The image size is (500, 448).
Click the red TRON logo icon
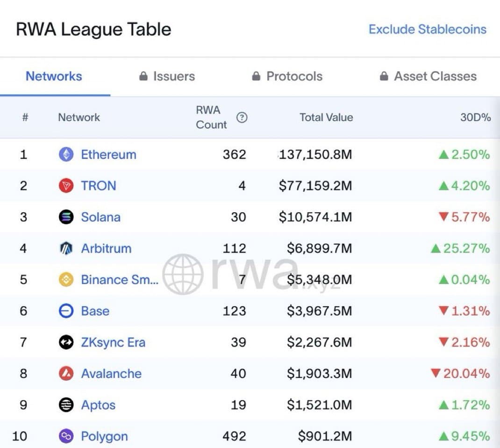[66, 186]
